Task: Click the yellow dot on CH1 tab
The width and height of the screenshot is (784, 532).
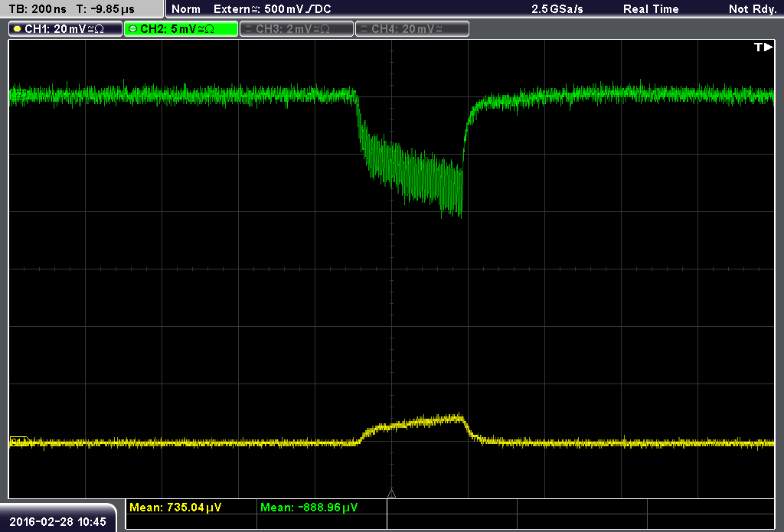Action: click(x=18, y=29)
